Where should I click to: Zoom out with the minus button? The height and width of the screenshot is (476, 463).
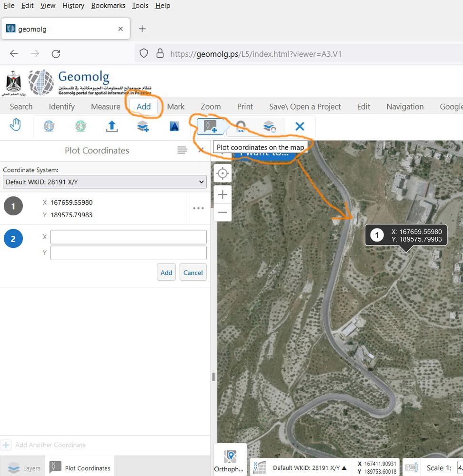point(222,213)
